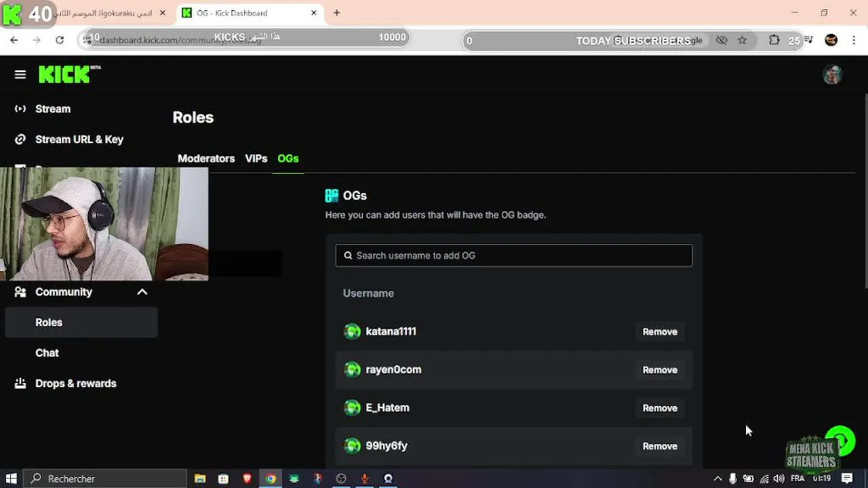Viewport: 868px width, 488px height.
Task: Click the username rayen0com
Action: pos(393,369)
